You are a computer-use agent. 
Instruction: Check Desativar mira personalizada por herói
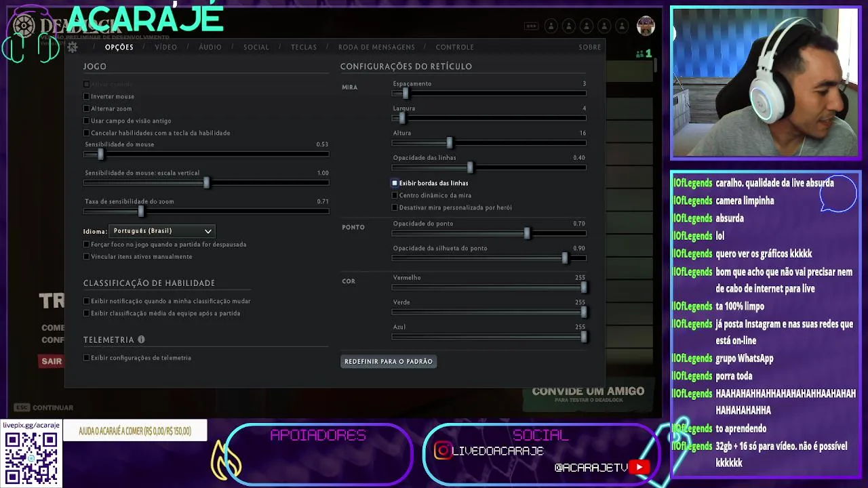coord(395,207)
